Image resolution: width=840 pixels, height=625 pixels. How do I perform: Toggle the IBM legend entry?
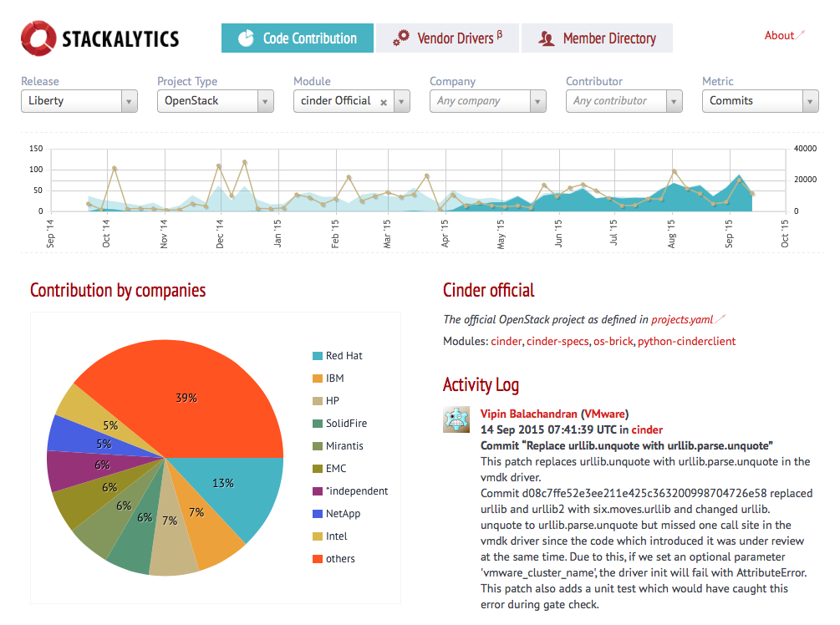coord(334,379)
